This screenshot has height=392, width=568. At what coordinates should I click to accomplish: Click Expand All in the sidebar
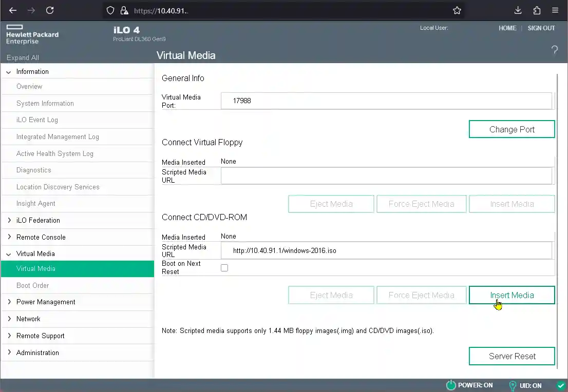(x=23, y=57)
